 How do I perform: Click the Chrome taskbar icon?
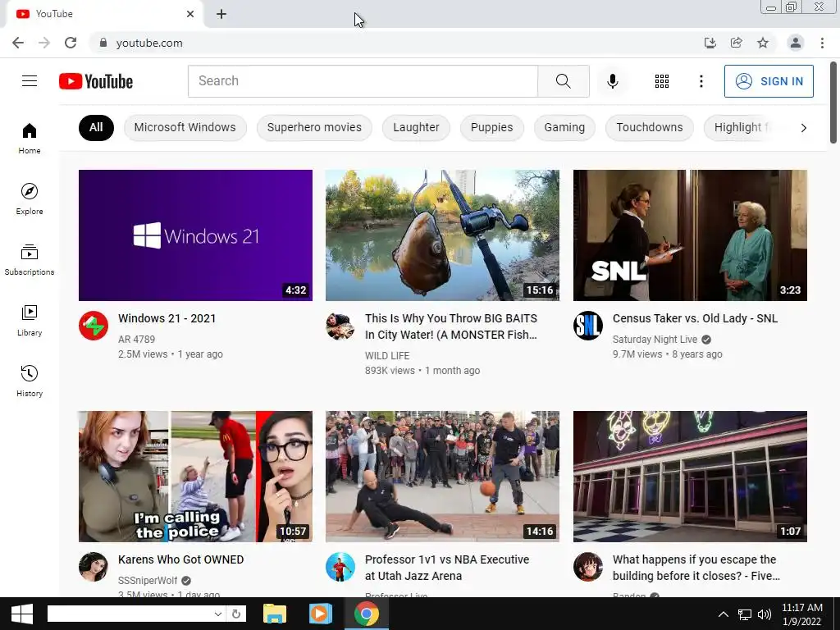[367, 614]
